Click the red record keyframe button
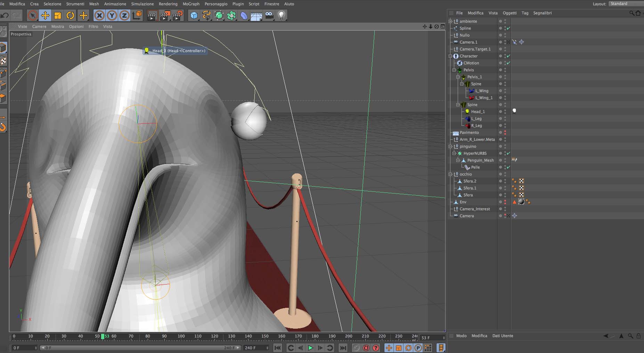 pyautogui.click(x=366, y=348)
